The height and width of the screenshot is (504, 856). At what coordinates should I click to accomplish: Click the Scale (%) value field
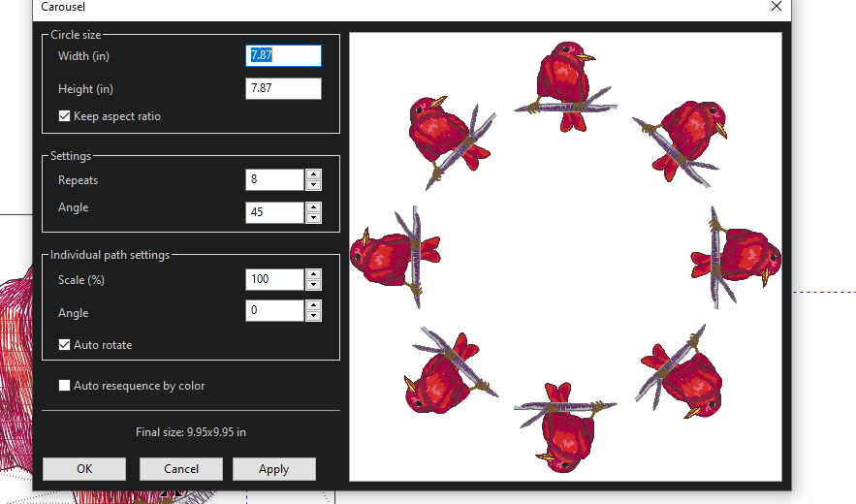click(x=274, y=279)
